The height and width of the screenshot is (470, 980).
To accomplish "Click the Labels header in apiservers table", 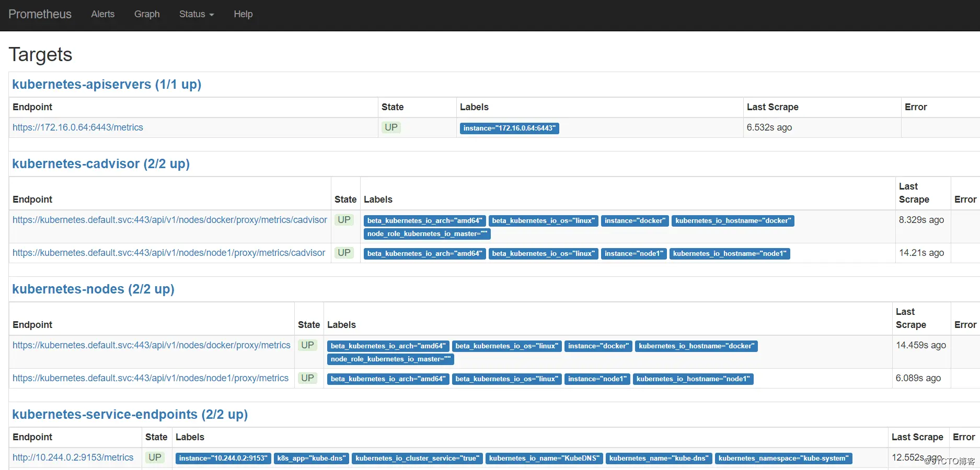I will pos(474,107).
